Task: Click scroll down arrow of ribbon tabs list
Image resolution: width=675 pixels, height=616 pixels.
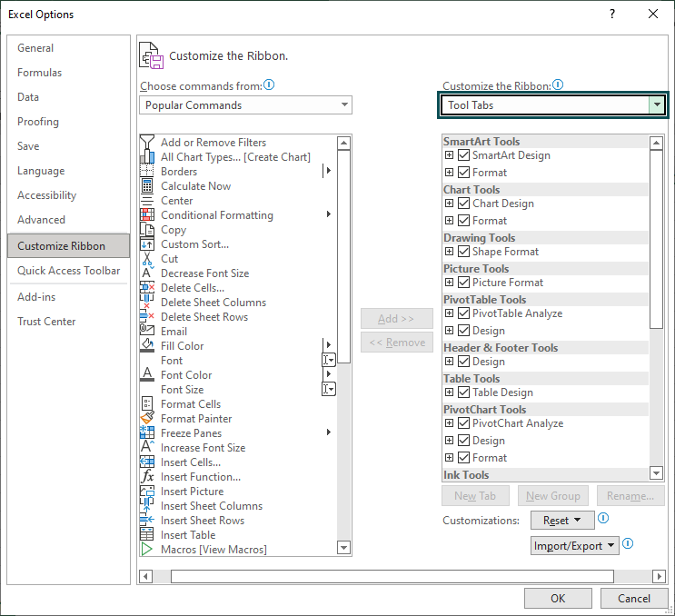Action: pyautogui.click(x=656, y=473)
